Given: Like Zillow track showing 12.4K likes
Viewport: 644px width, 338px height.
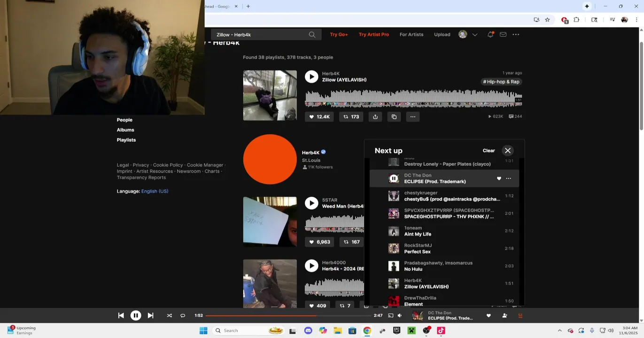Looking at the screenshot, I should 319,117.
